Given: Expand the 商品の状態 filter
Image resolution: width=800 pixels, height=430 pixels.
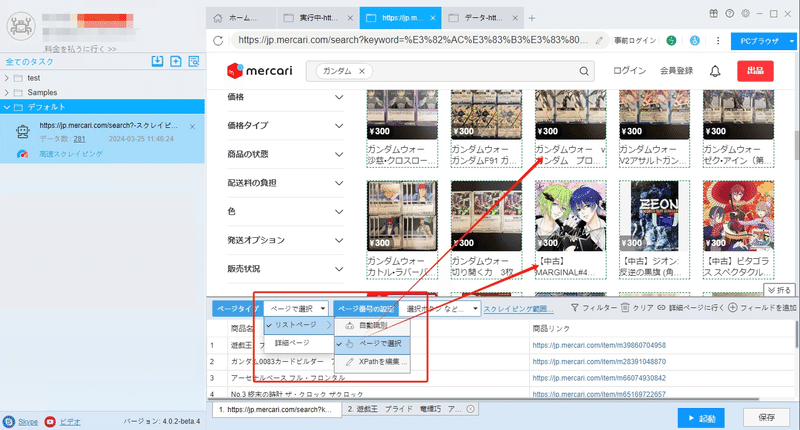Looking at the screenshot, I should [x=339, y=154].
